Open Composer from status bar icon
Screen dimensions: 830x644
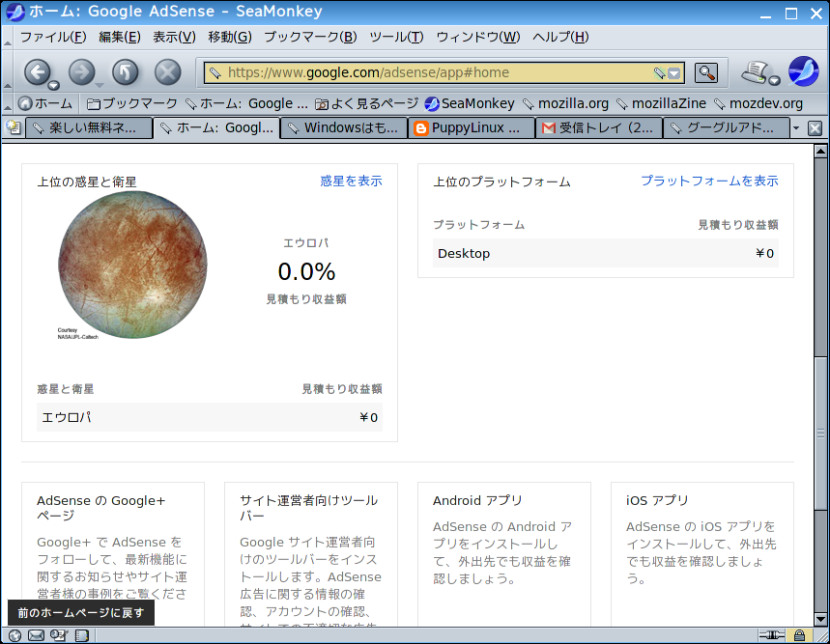(58, 635)
